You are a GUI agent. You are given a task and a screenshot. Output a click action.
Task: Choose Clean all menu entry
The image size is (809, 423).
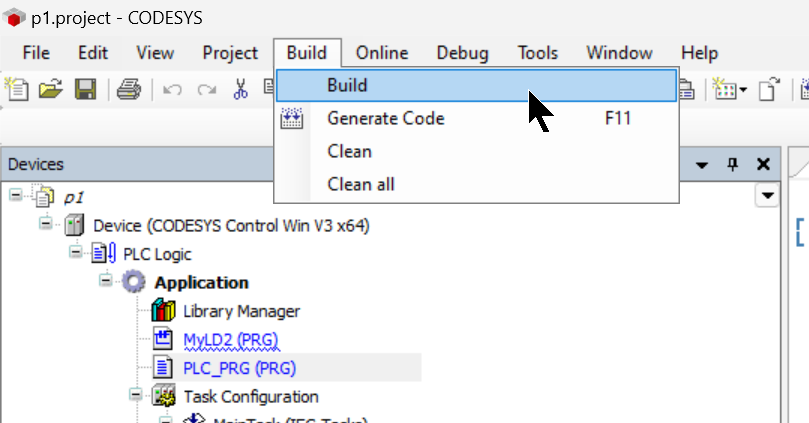point(476,185)
